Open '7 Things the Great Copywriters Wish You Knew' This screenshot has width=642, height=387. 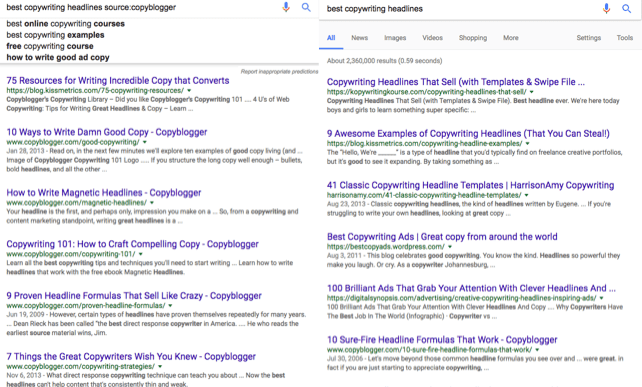pos(131,356)
